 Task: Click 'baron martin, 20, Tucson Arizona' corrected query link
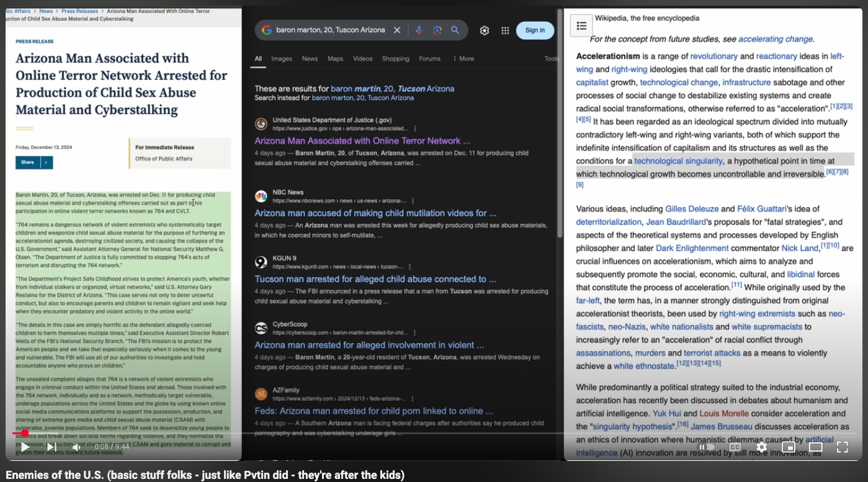tap(392, 89)
